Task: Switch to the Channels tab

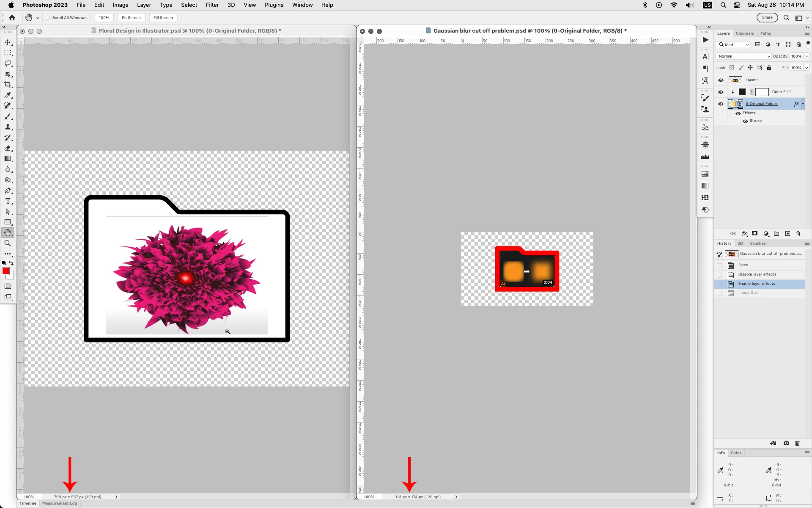Action: coord(744,33)
